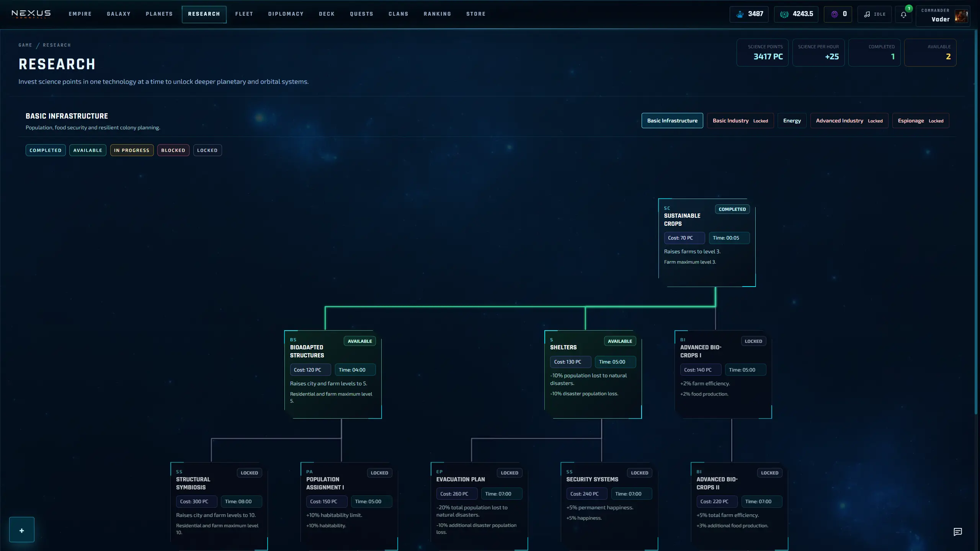980x551 pixels.
Task: Click Time: 07:00 on Evacuation Plan
Action: [501, 494]
